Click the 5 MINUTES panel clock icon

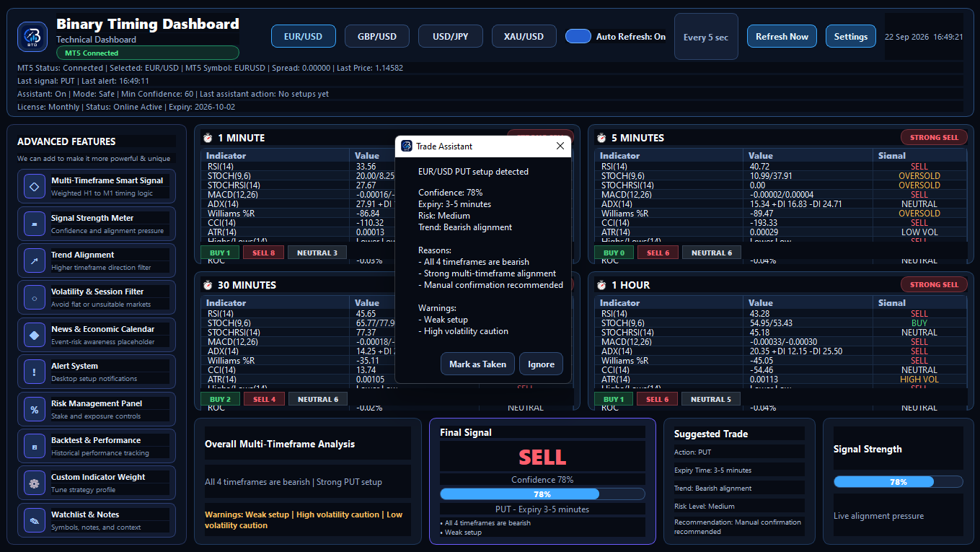[601, 138]
